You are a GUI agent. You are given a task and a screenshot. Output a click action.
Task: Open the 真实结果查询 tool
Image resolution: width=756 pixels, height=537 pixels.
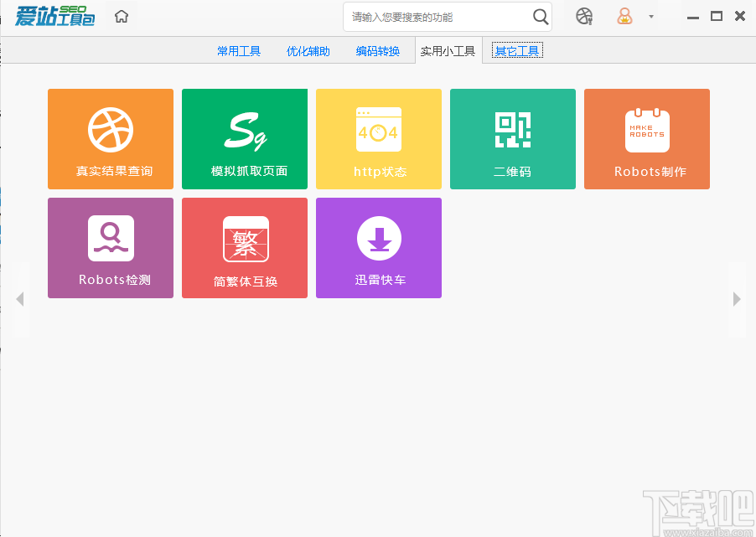(110, 138)
